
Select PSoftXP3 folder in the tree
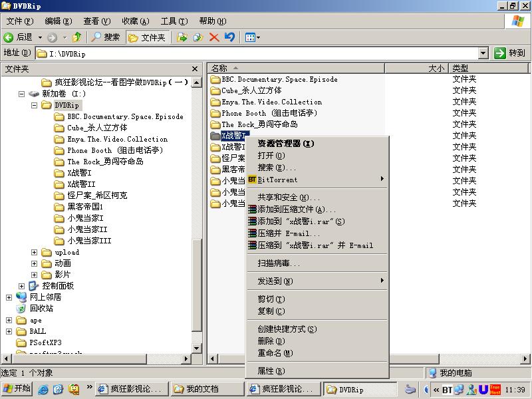[45, 342]
